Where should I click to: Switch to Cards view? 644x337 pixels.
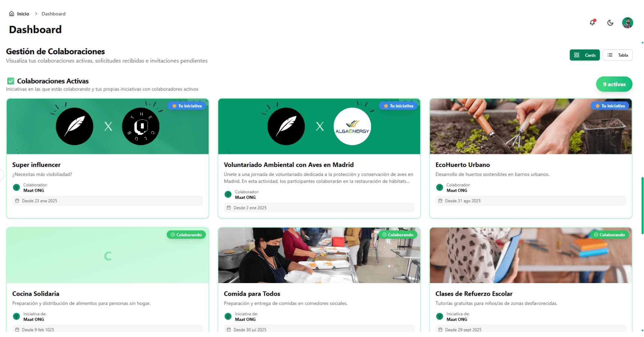point(584,55)
